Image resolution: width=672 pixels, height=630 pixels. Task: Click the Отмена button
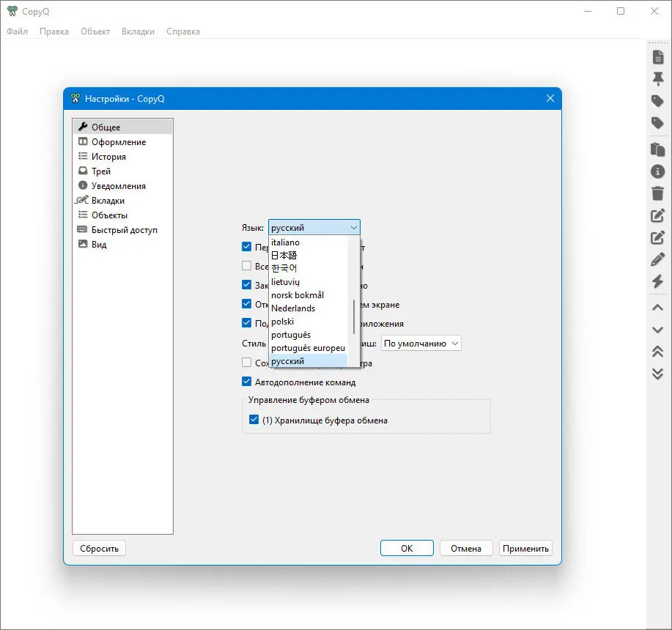466,548
